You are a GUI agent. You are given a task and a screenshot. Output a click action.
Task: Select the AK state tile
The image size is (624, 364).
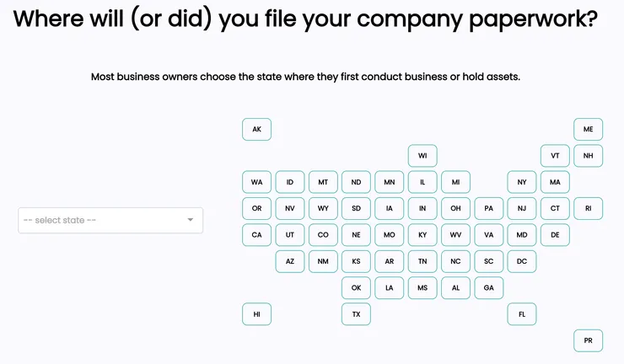[256, 130]
